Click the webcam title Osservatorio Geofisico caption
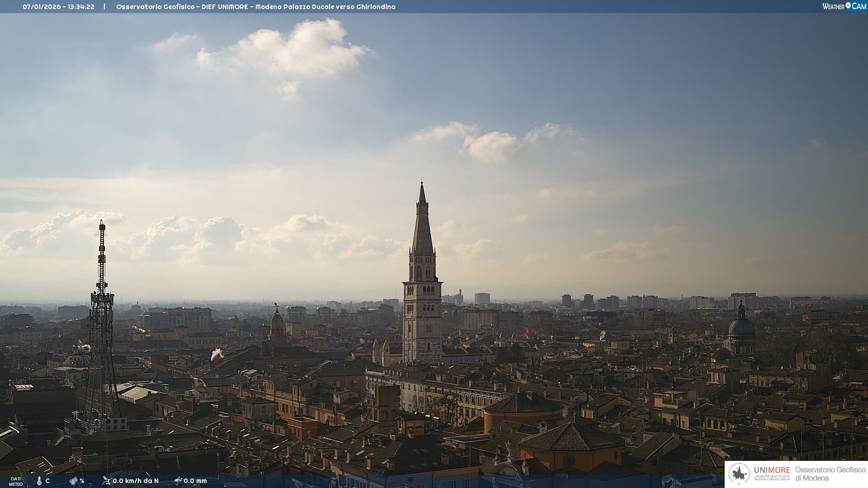The height and width of the screenshot is (488, 868). [255, 7]
